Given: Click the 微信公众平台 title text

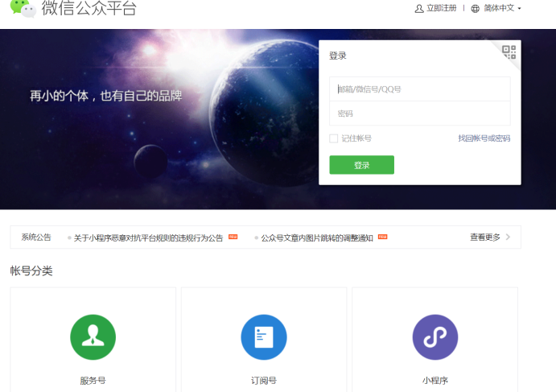Looking at the screenshot, I should click(x=89, y=9).
